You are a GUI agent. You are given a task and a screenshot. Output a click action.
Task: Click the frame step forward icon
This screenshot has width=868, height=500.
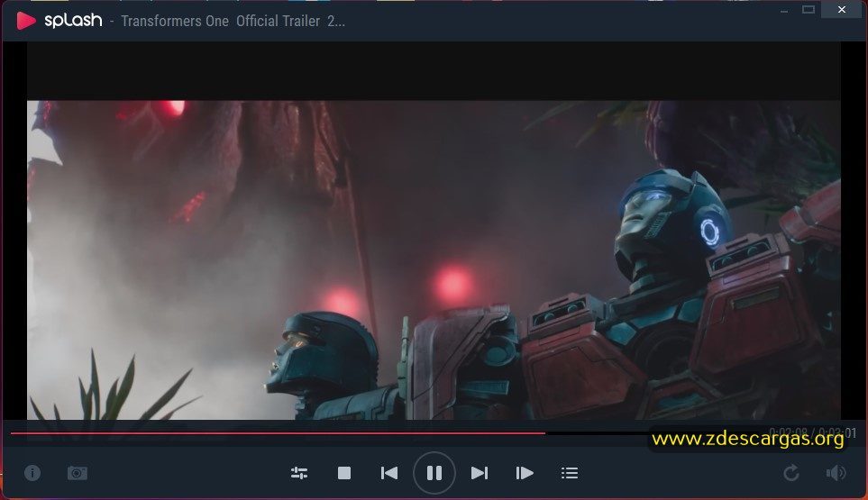pyautogui.click(x=525, y=473)
